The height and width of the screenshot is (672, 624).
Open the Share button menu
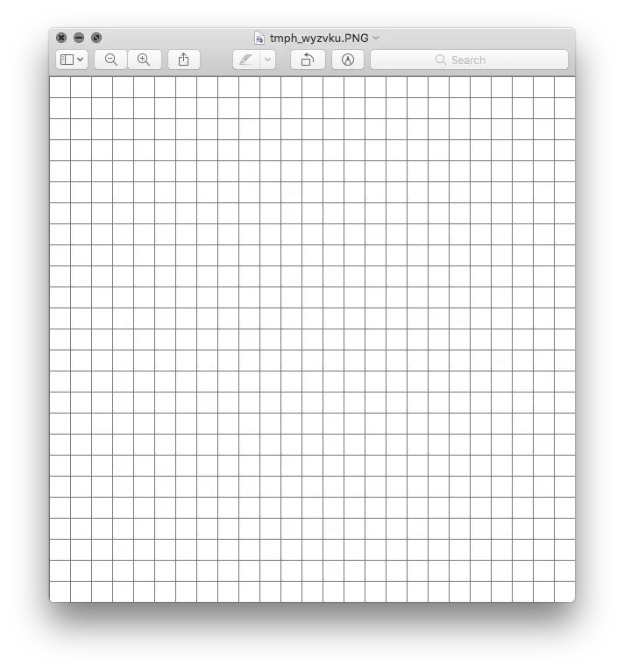(x=184, y=60)
